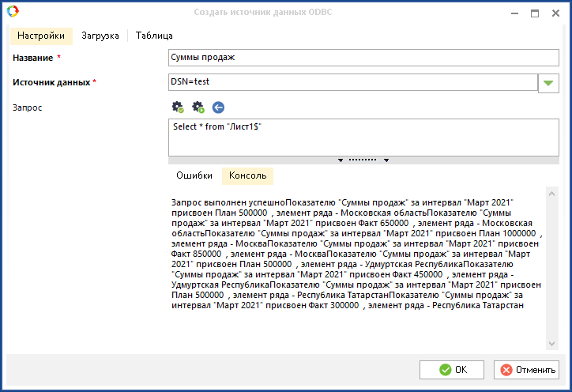Maximize the dialog window

(535, 13)
